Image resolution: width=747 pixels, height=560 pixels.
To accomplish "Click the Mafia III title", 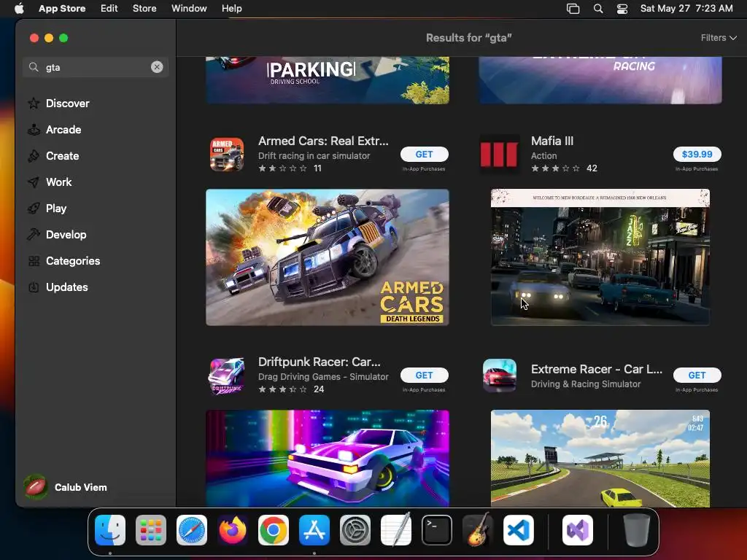I will tap(552, 141).
